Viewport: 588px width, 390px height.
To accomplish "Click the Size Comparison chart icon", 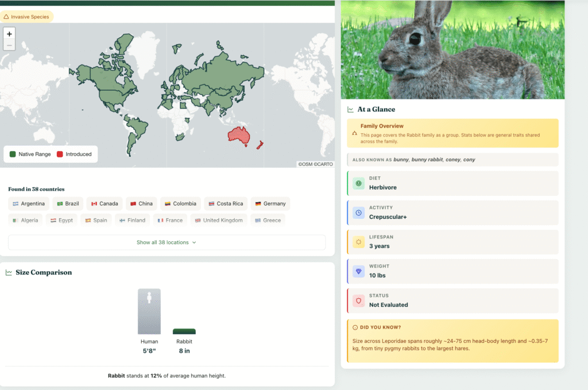I will [x=9, y=273].
